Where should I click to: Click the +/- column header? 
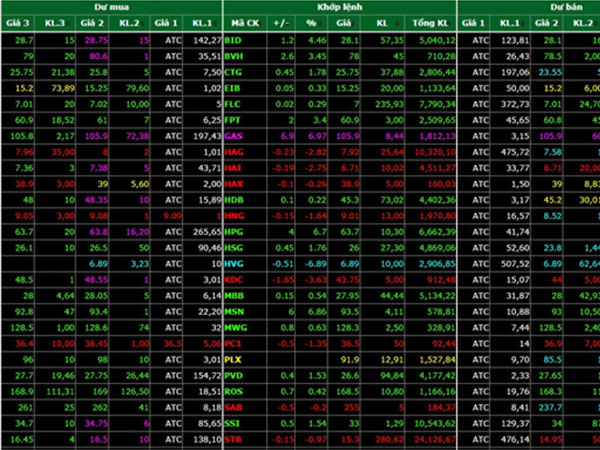tap(281, 23)
